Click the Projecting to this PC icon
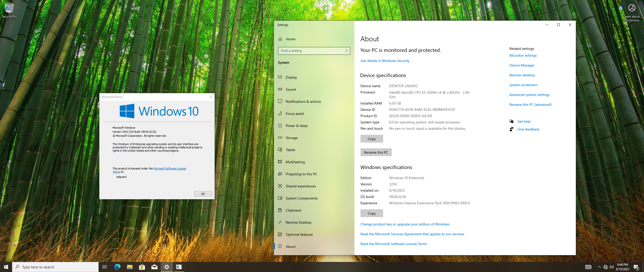Viewport: 644px width, 272px height. tap(280, 174)
